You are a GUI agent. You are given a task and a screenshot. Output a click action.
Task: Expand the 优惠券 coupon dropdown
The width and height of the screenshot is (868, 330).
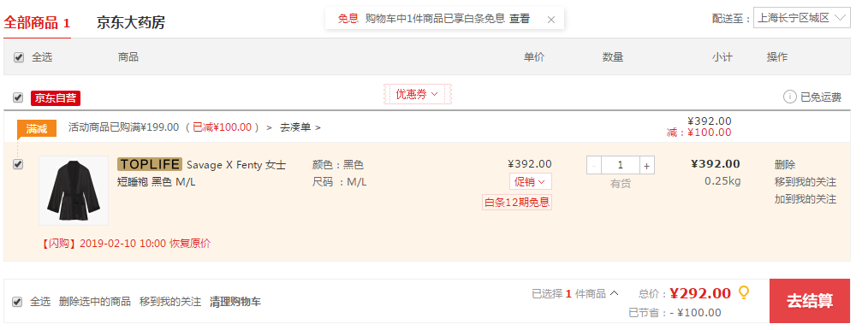click(x=418, y=94)
